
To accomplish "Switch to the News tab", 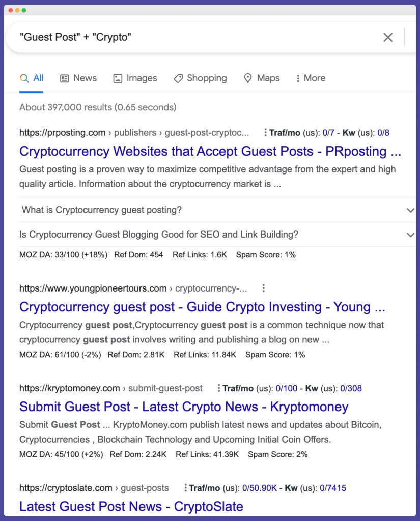I will coord(78,78).
